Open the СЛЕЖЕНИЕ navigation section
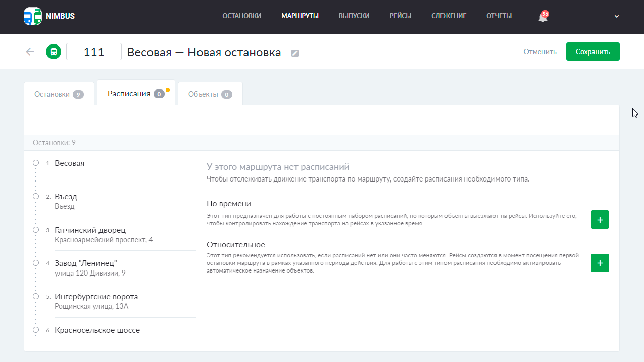This screenshot has height=362, width=644. [449, 16]
